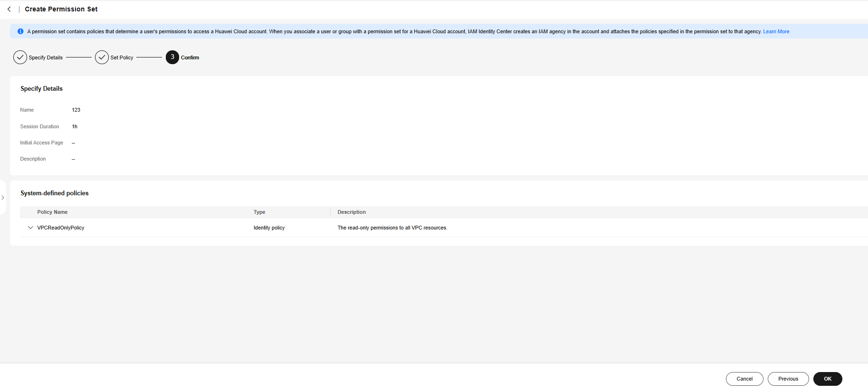Expand the collapsed left sidebar panel
The height and width of the screenshot is (392, 868).
point(3,198)
